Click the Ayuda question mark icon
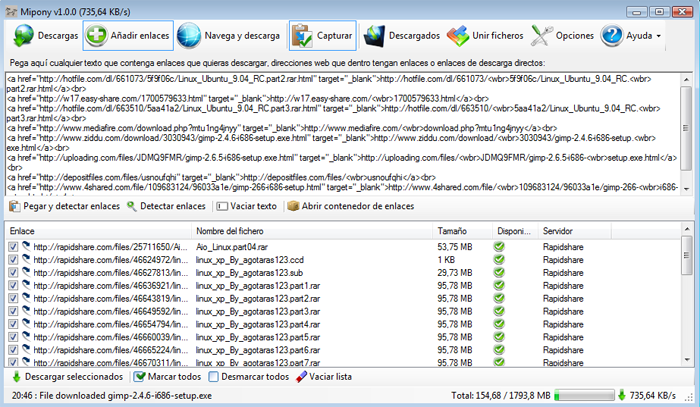This screenshot has width=700, height=407. pos(612,36)
